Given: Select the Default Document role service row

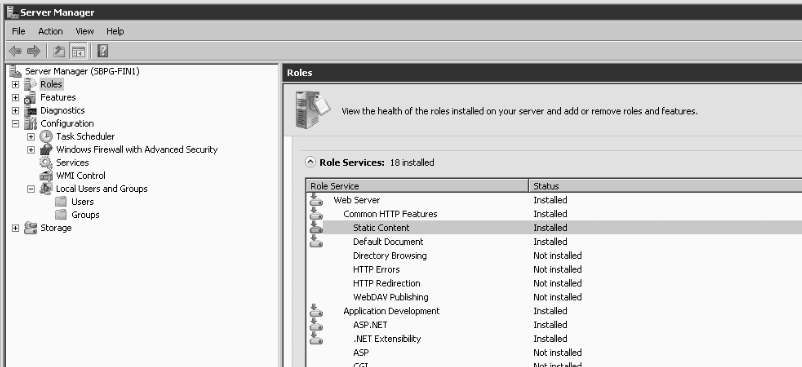Looking at the screenshot, I should coord(554,242).
